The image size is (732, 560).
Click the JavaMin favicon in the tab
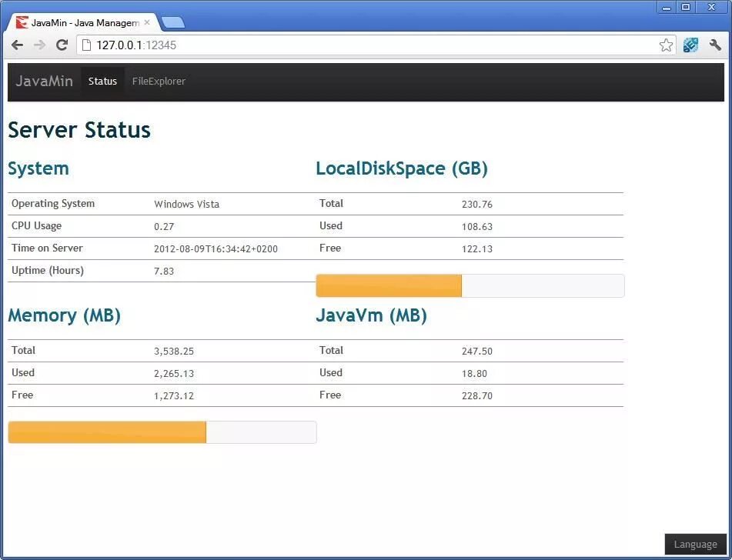click(x=22, y=22)
